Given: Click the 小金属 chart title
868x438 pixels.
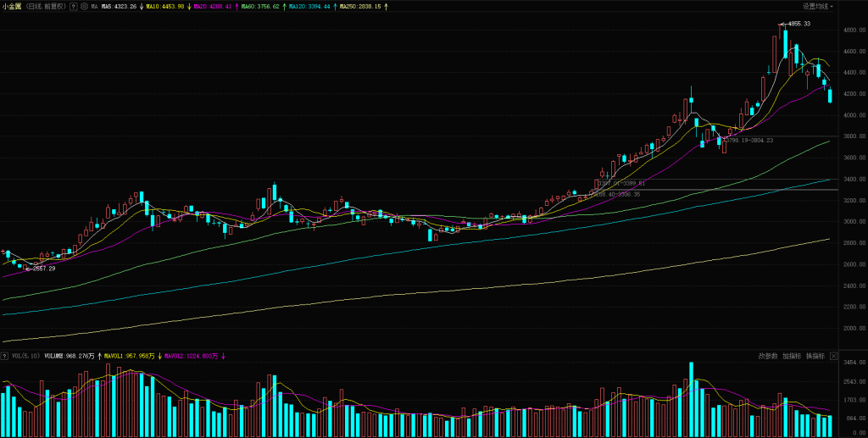Looking at the screenshot, I should (12, 6).
